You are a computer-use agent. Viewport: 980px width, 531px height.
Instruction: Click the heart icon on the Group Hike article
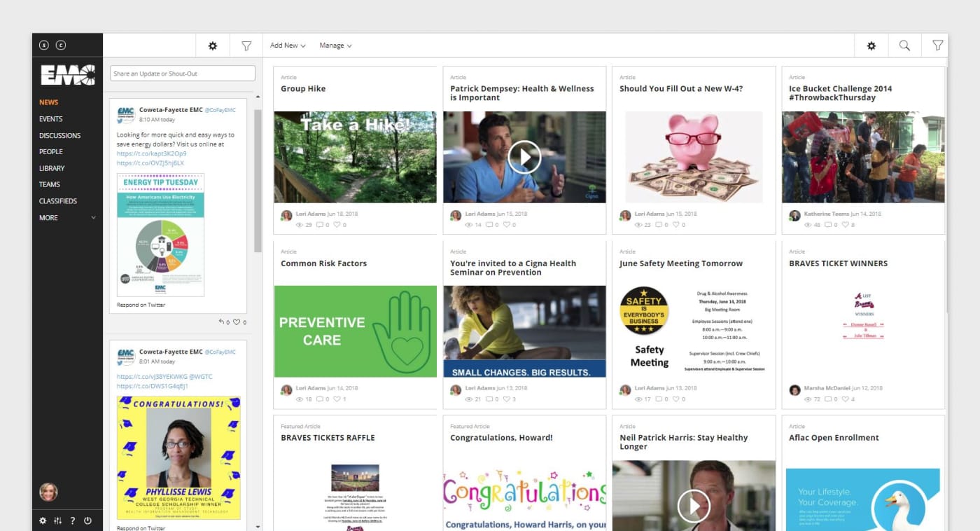pyautogui.click(x=337, y=225)
